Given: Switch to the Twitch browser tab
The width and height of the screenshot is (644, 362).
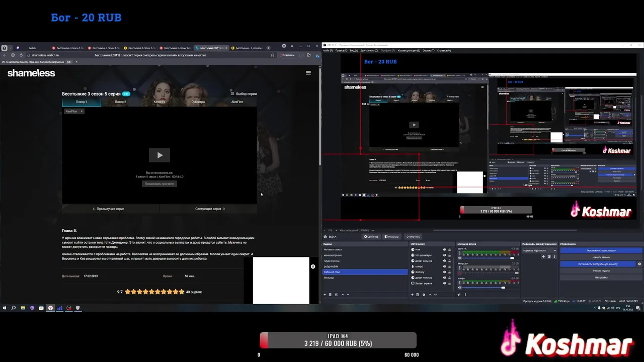Looking at the screenshot, I should coord(32,48).
